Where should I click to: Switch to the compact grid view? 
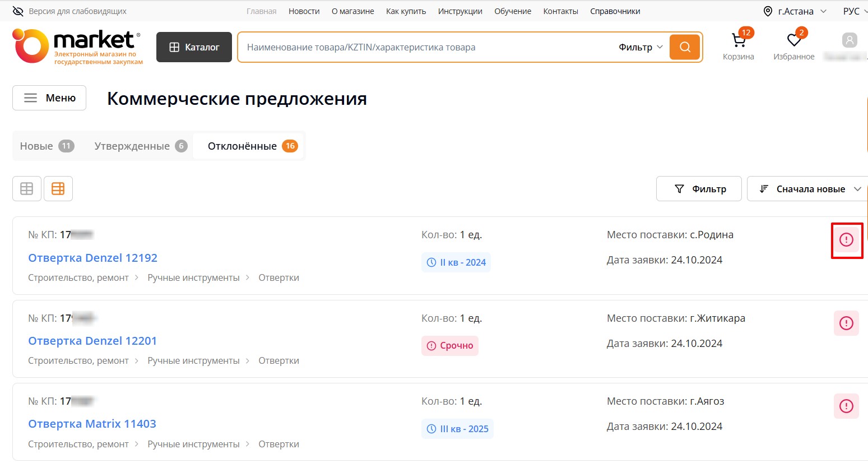(27, 189)
